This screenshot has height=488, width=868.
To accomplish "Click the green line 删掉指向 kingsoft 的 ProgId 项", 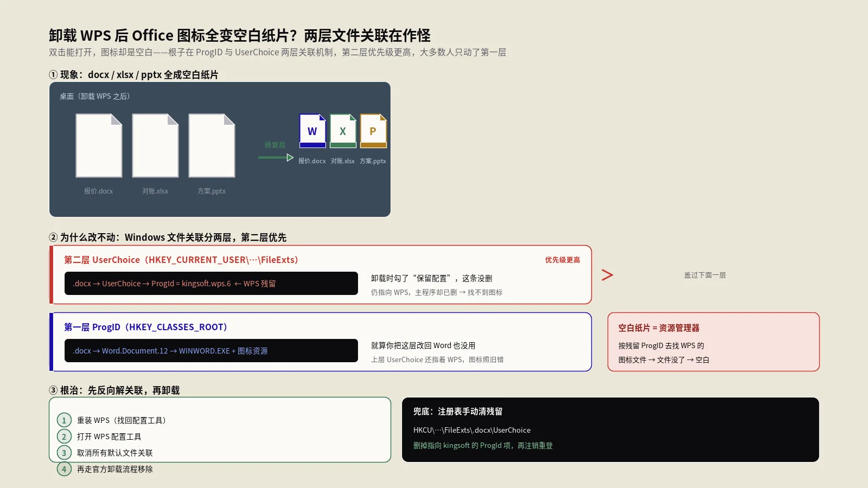I will pyautogui.click(x=483, y=445).
